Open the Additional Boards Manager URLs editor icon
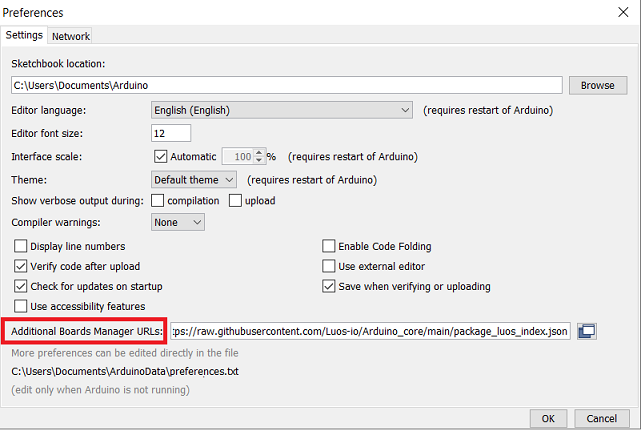The image size is (641, 431). (587, 331)
